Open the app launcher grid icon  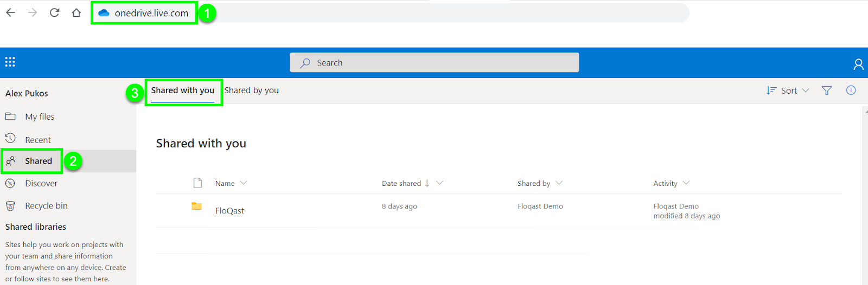(10, 62)
